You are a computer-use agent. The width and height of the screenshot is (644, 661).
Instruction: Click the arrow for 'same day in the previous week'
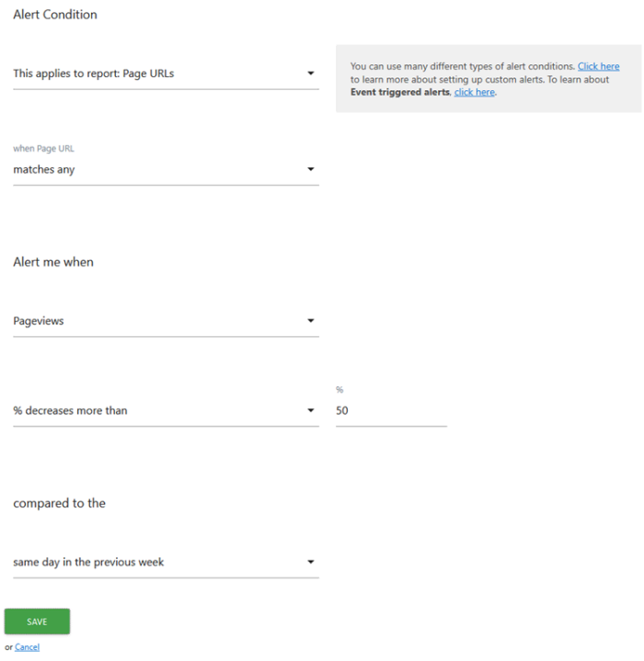click(310, 562)
